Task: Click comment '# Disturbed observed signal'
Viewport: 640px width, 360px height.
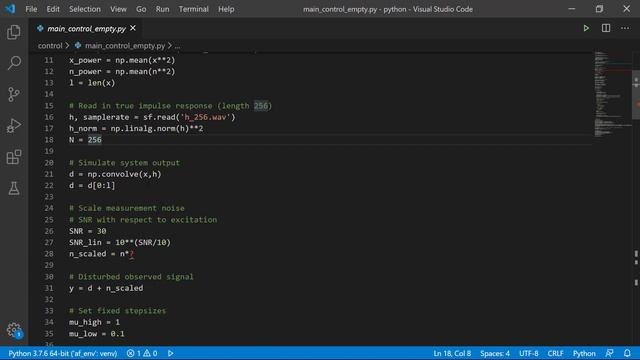Action: 131,277
